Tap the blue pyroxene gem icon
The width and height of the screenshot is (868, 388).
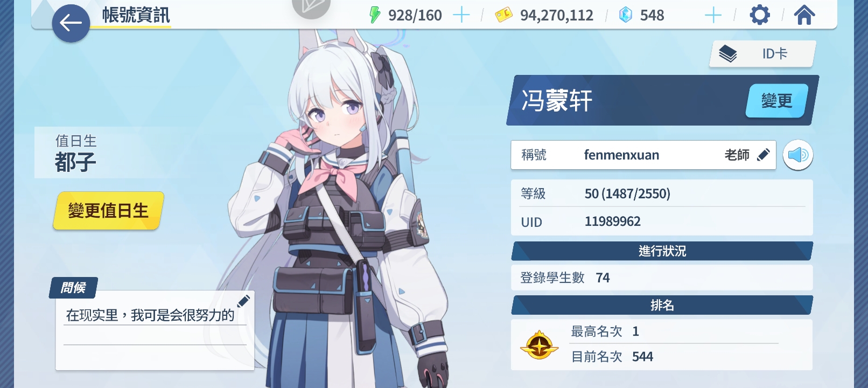(626, 15)
